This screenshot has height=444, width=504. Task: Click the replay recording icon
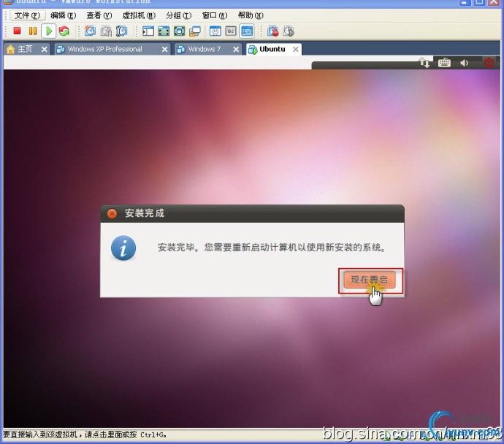point(289,31)
